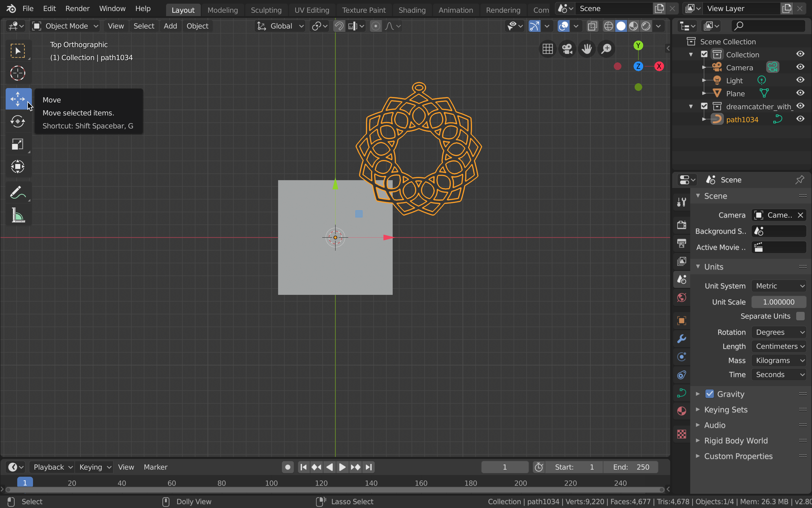Click the play animation button
812x508 pixels.
(x=342, y=467)
